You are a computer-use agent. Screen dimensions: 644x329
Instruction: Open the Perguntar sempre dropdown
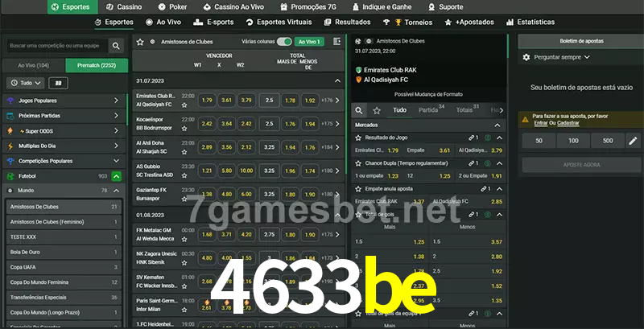coord(562,57)
